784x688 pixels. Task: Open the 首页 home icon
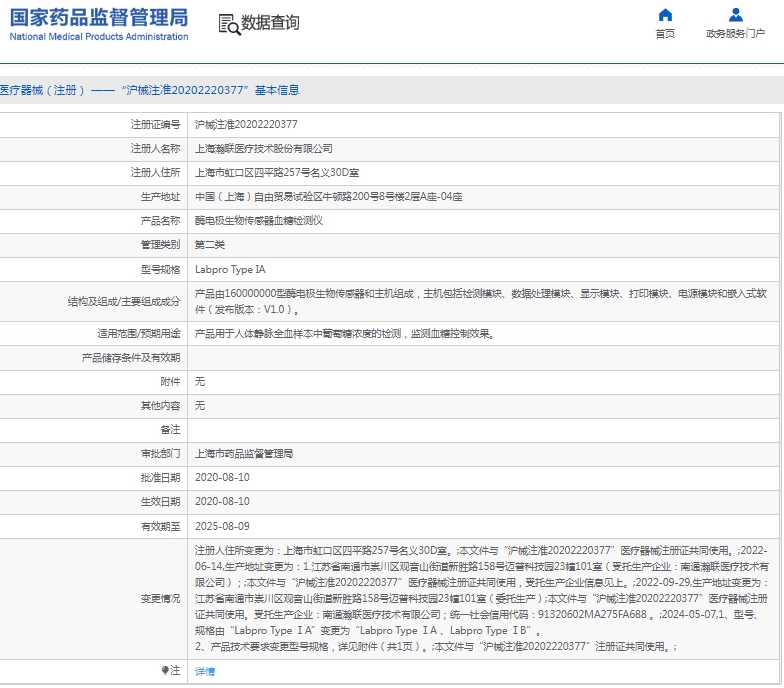[665, 15]
